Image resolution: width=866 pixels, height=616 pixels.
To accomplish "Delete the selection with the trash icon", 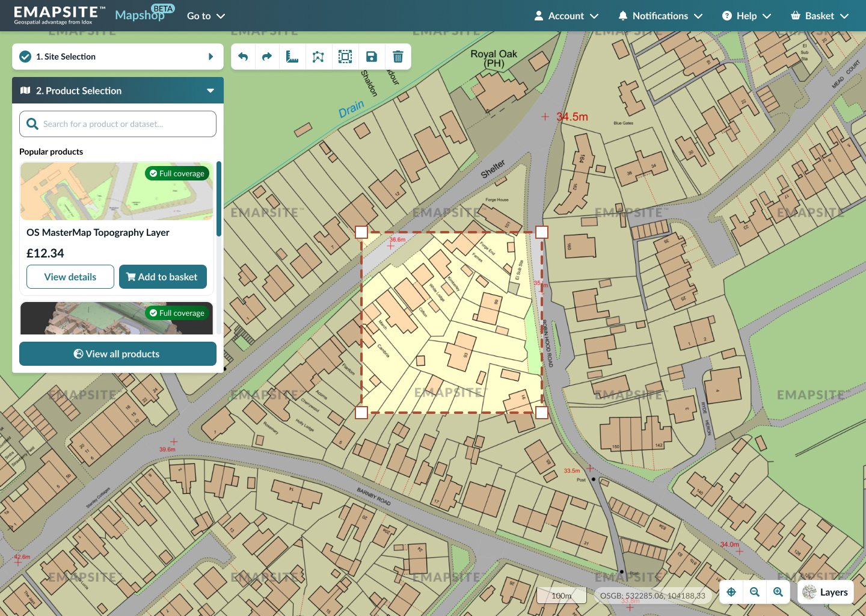I will (x=398, y=57).
